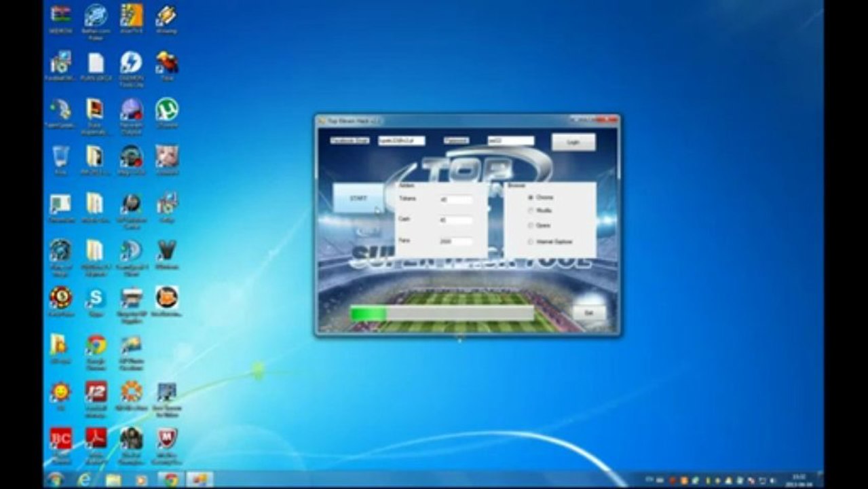The width and height of the screenshot is (868, 489).
Task: Click the Tokens value field
Action: 455,200
